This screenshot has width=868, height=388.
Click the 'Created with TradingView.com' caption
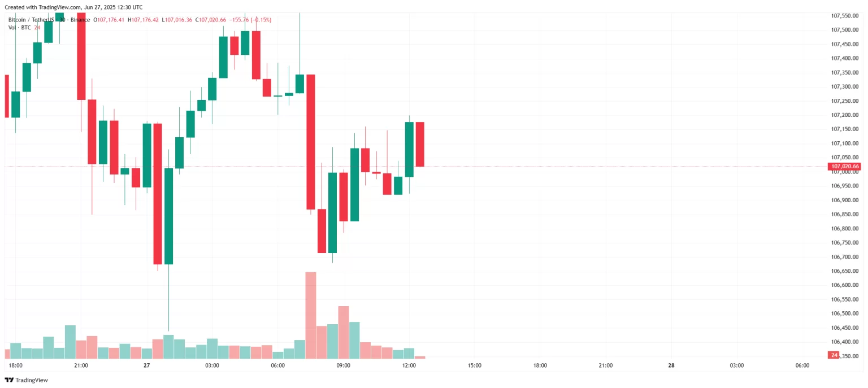(73, 7)
